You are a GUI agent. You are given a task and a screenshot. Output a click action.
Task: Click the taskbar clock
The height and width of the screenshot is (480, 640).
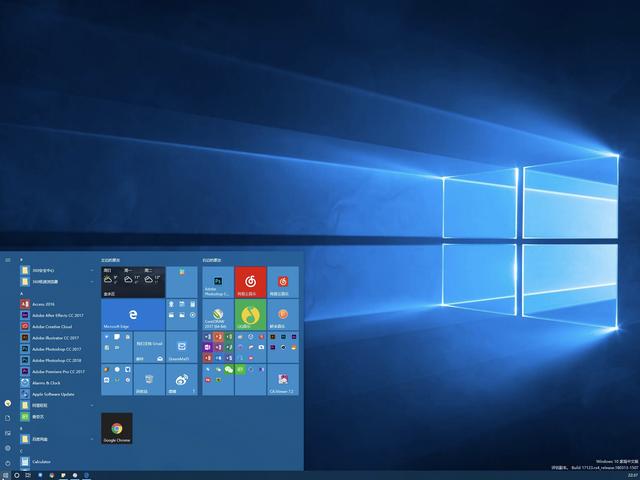click(x=633, y=476)
